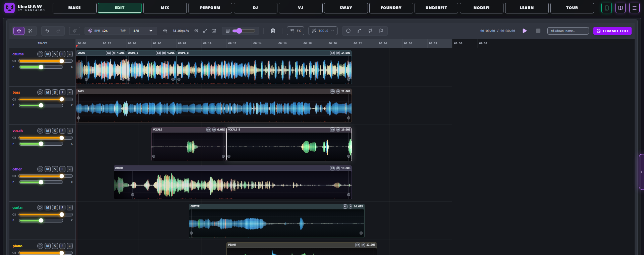Open the Tools dropdown menu
Screen dimensions: 644x255
[x=323, y=31]
